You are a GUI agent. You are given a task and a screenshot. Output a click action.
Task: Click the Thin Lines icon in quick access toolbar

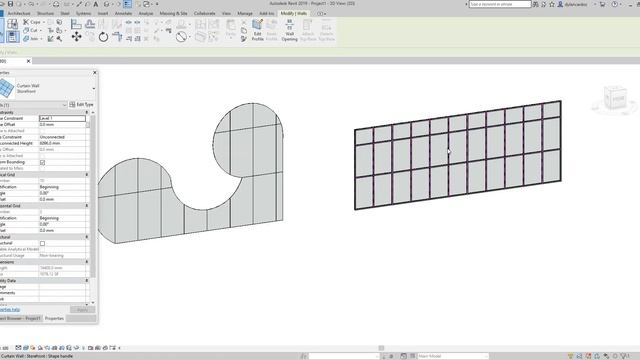point(127,4)
